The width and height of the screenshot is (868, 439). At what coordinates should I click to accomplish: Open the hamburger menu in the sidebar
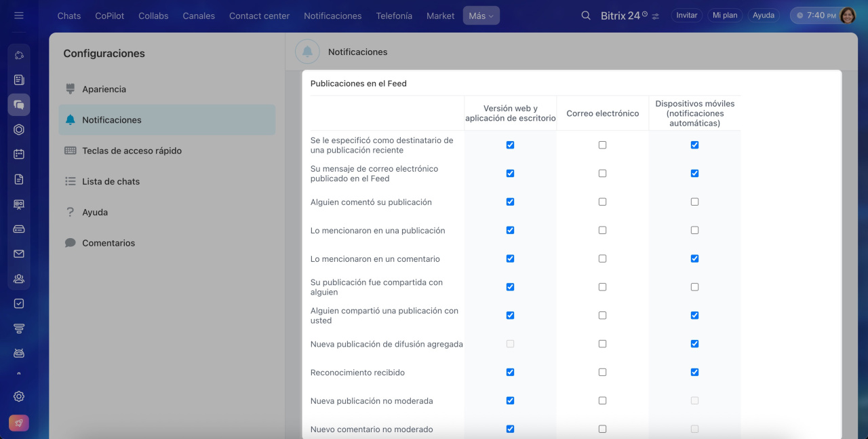tap(19, 15)
